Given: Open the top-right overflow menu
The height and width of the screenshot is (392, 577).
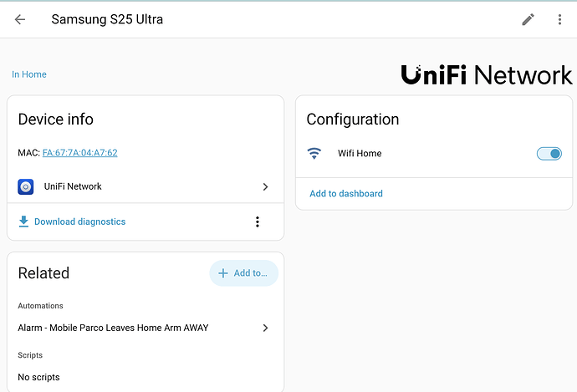Looking at the screenshot, I should (559, 19).
